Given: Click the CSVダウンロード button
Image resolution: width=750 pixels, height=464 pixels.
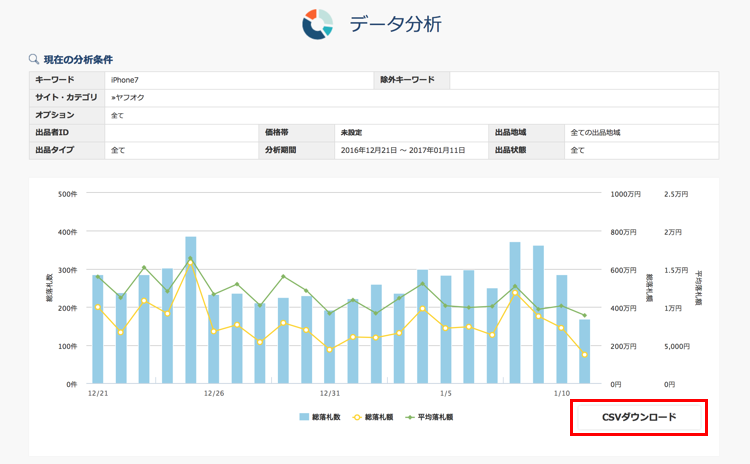Looking at the screenshot, I should (x=638, y=417).
